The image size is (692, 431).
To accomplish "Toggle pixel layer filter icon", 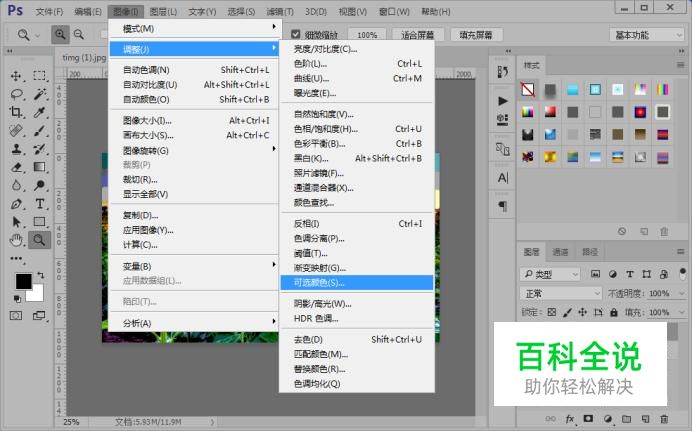I will [595, 274].
